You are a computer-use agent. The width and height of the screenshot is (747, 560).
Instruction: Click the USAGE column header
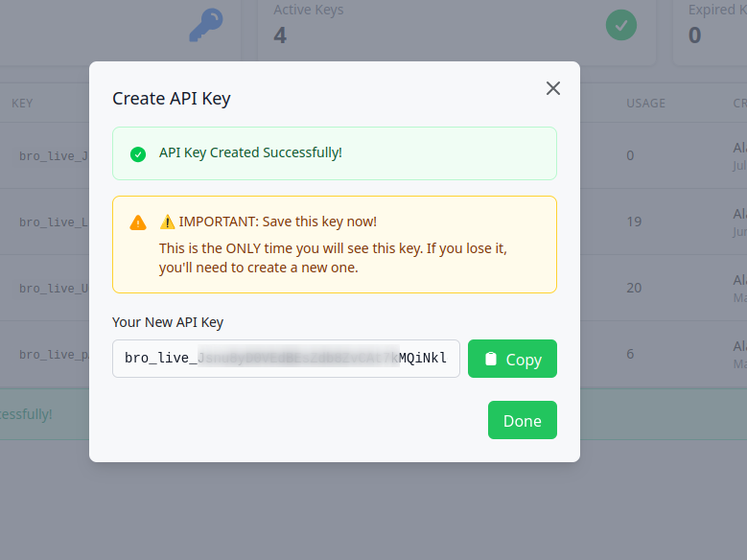(x=645, y=104)
